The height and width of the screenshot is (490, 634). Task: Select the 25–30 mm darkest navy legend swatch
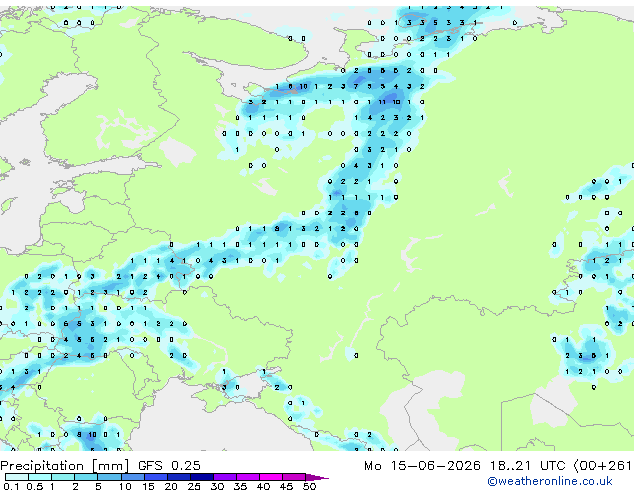202,477
